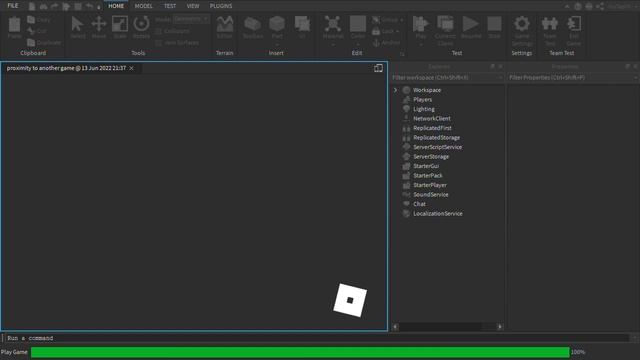The height and width of the screenshot is (360, 640).
Task: Click the Exit Game icon
Action: (573, 24)
